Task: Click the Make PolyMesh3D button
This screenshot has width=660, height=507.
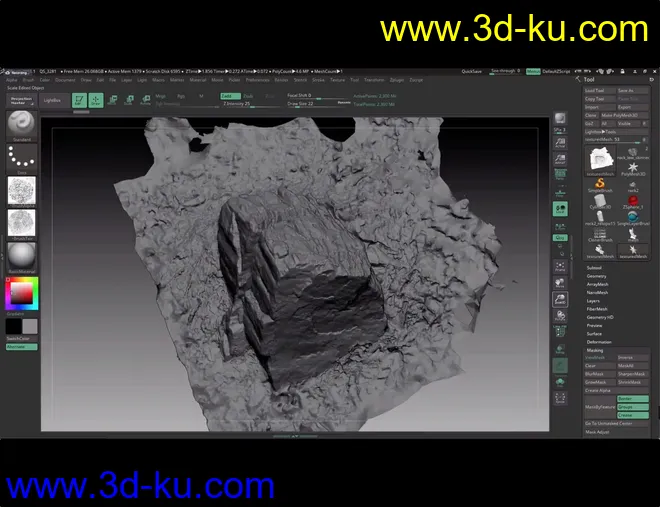Action: [624, 115]
